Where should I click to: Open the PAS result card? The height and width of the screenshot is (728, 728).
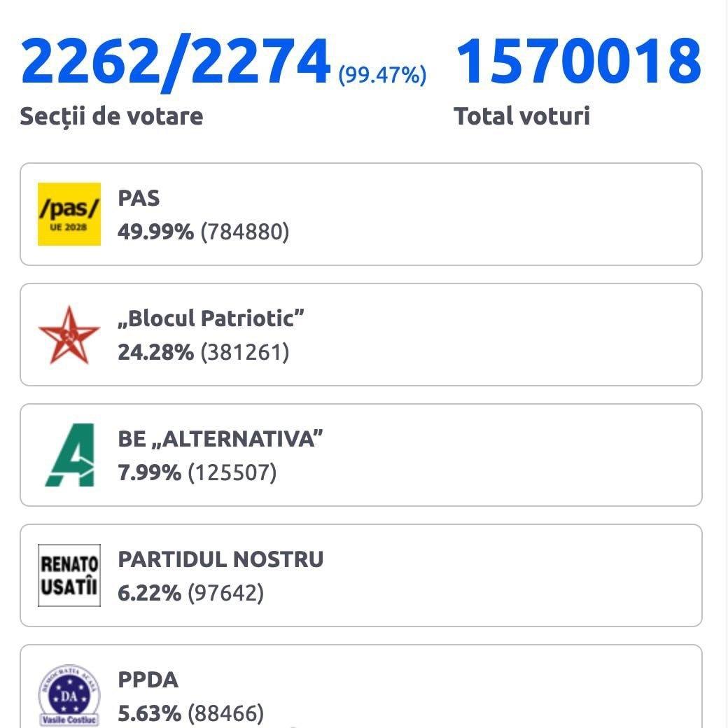(x=361, y=214)
